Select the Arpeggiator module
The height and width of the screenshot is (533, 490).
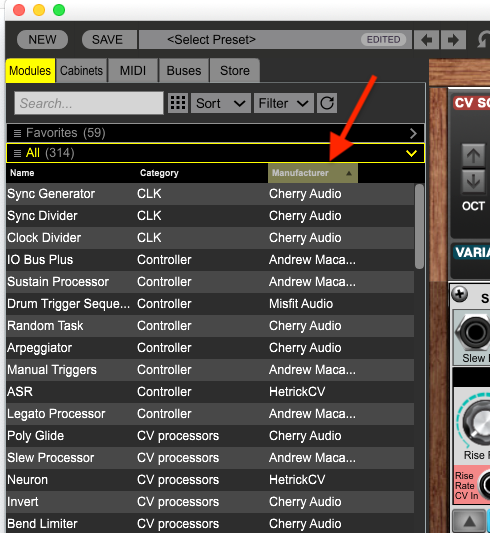point(210,348)
